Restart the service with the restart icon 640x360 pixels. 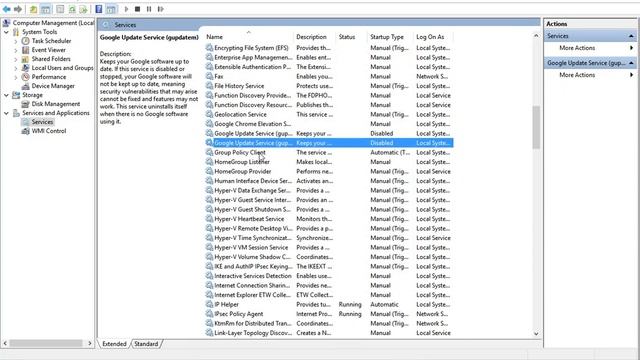(160, 9)
